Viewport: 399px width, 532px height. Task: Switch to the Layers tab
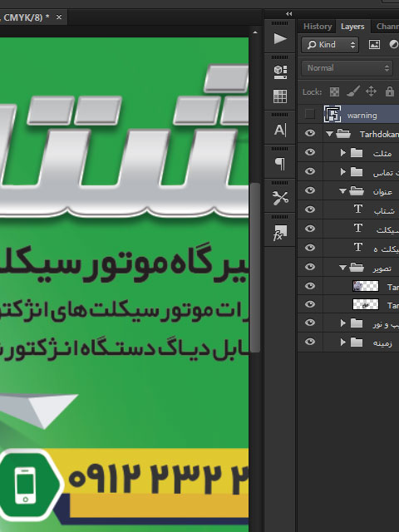pos(352,26)
